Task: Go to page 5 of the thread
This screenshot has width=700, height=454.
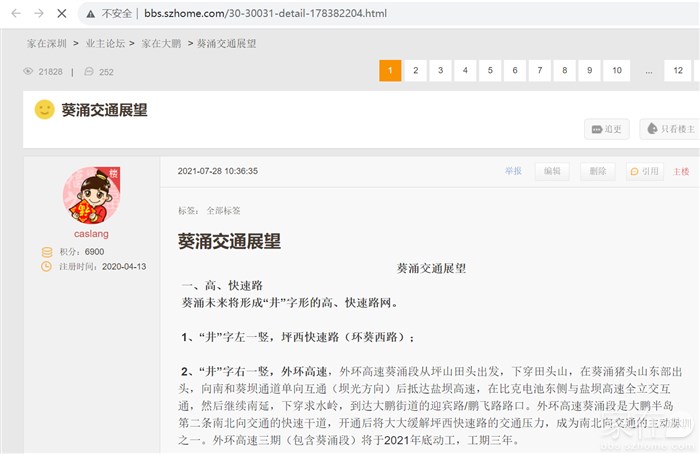Action: pyautogui.click(x=489, y=70)
